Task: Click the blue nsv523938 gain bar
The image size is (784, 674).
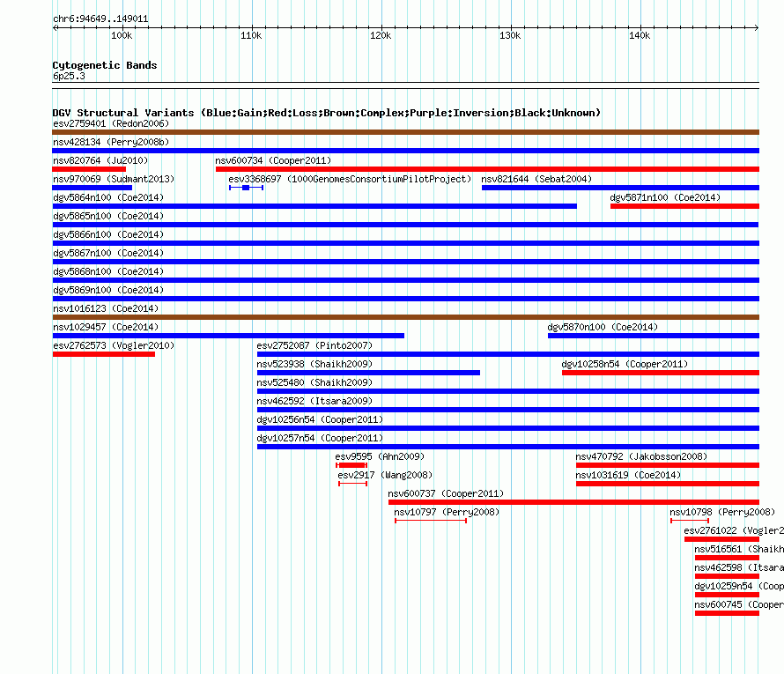Action: coord(368,373)
